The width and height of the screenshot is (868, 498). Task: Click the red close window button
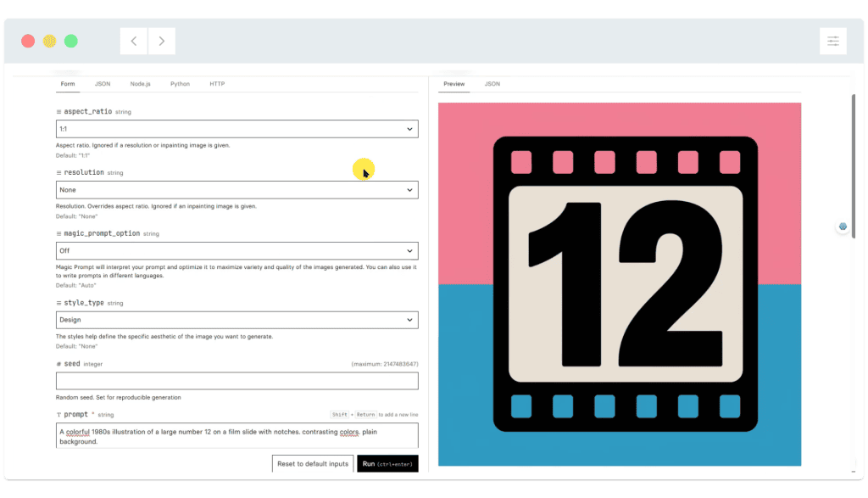click(x=28, y=41)
